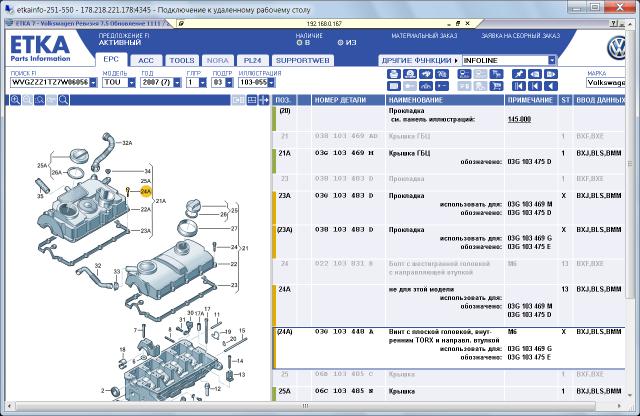Click highlighted 24A callout in illustration

(x=146, y=191)
